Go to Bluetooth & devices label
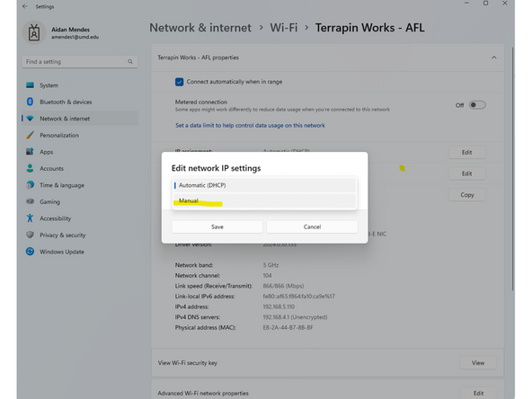The height and width of the screenshot is (399, 532). point(66,102)
